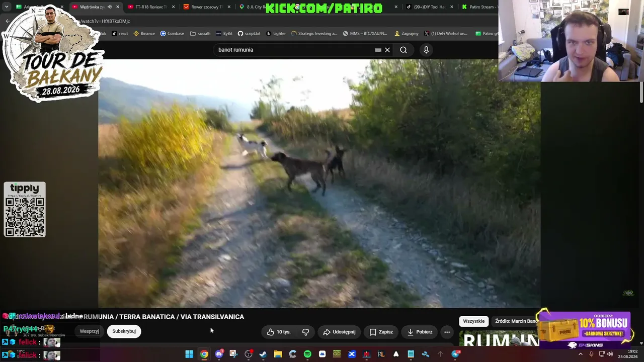Click the system tray microphone icon

click(x=591, y=354)
